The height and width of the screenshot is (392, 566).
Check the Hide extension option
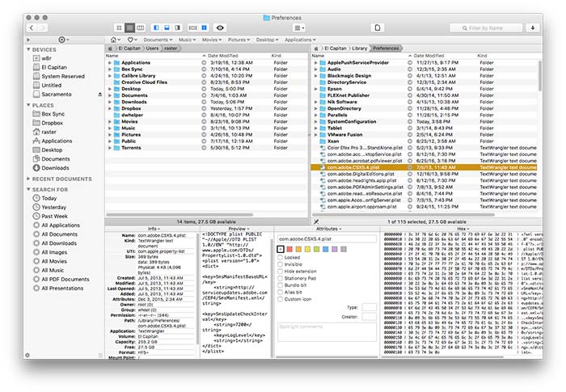(281, 271)
